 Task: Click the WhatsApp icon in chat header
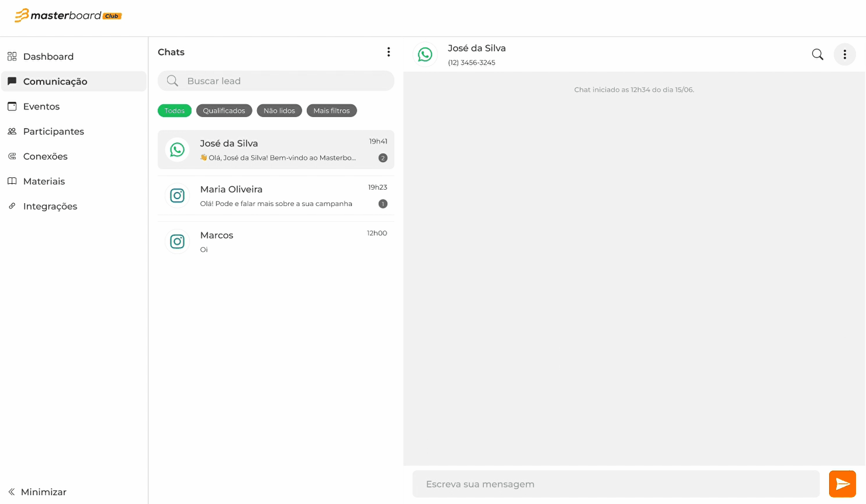(x=425, y=54)
